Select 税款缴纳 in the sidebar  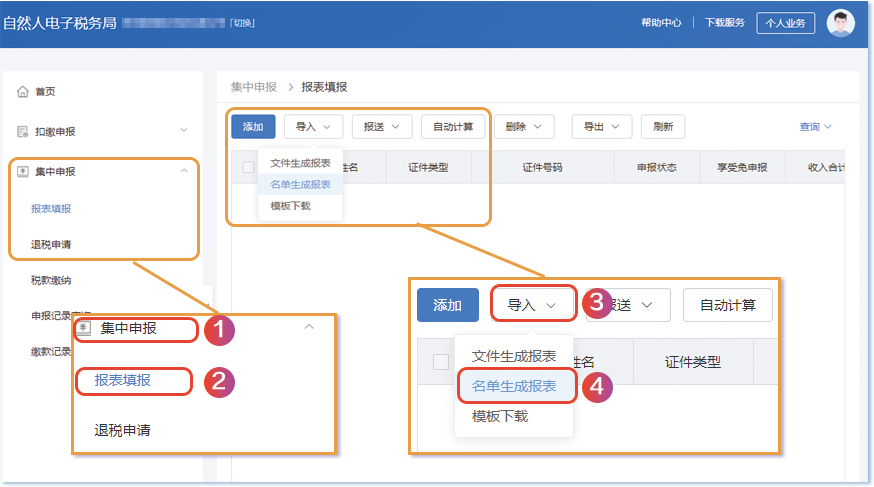(51, 280)
